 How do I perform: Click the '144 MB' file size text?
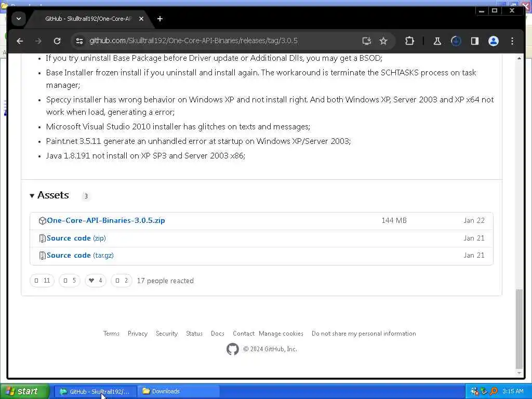coord(394,220)
